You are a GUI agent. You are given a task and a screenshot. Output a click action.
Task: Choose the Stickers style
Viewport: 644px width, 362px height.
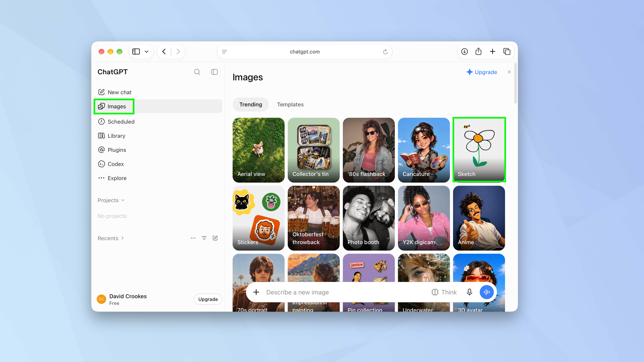259,218
